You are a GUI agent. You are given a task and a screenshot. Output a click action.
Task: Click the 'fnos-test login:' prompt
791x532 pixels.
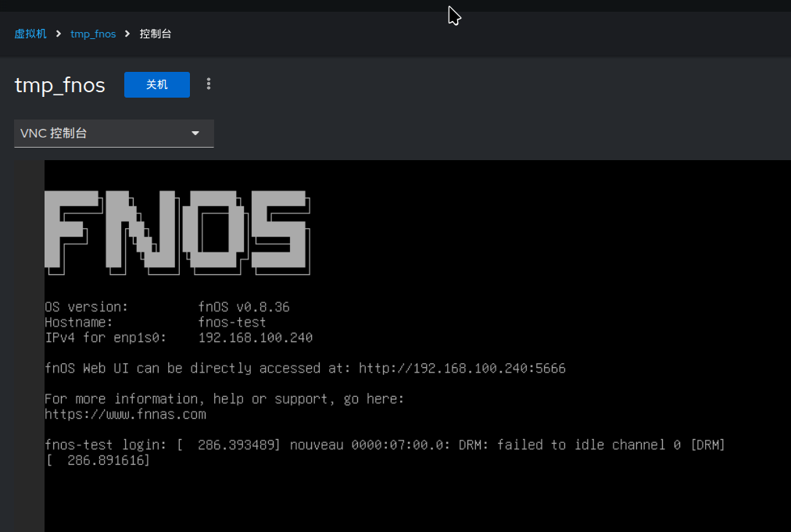coord(106,445)
